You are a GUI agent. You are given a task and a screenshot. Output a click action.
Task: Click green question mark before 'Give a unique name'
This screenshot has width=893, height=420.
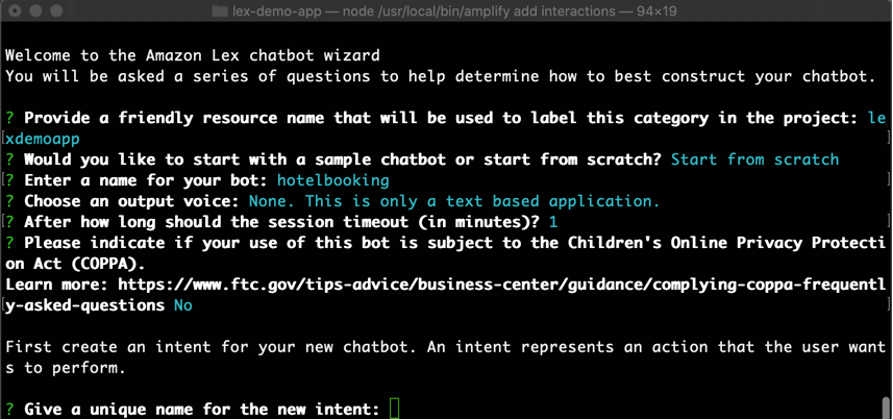[10, 409]
